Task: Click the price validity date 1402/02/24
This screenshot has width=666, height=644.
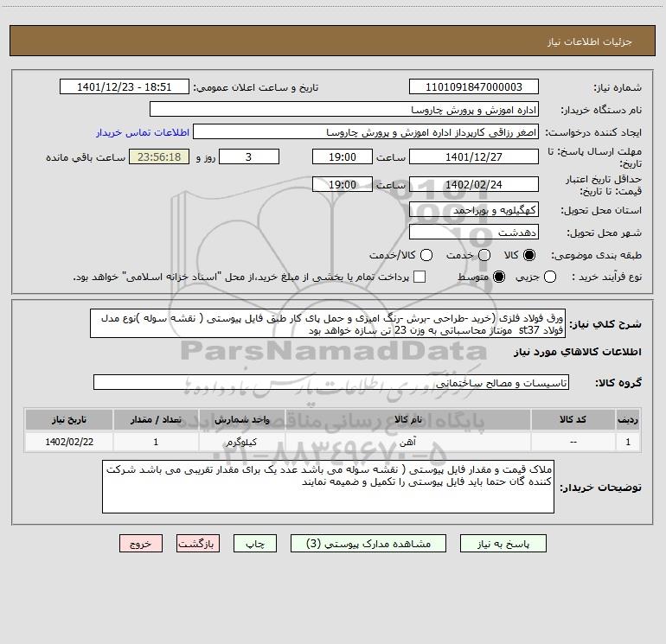Action: pyautogui.click(x=474, y=185)
